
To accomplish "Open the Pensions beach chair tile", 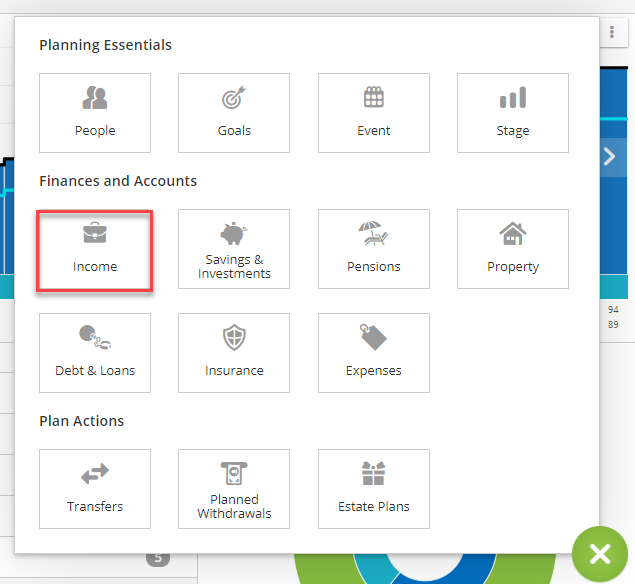I will (x=374, y=249).
